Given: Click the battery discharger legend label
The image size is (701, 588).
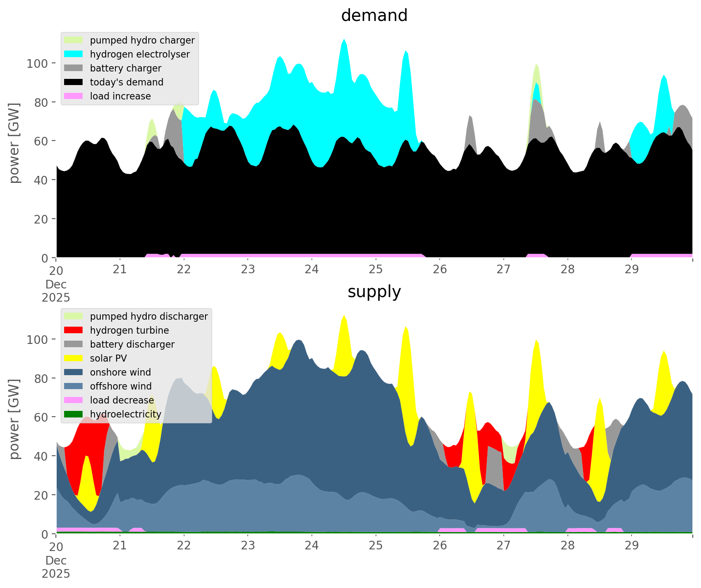Looking at the screenshot, I should [x=132, y=344].
